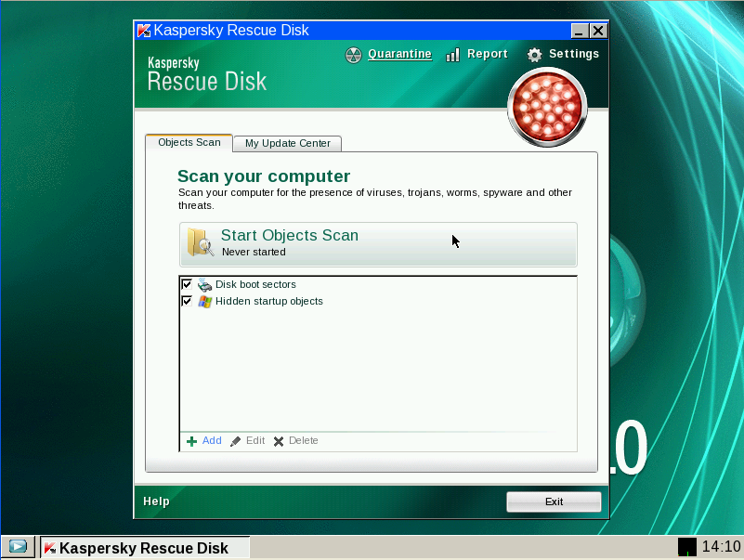The height and width of the screenshot is (560, 744).
Task: Click the Hidden startup objects Windows icon
Action: 205,301
